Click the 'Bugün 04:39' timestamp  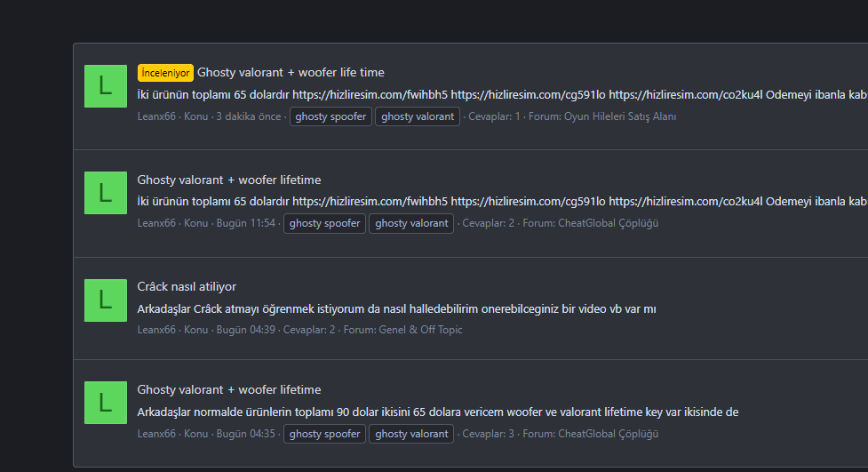point(246,330)
